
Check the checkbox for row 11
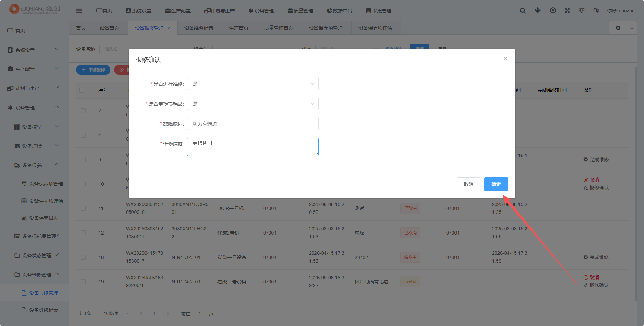point(83,208)
